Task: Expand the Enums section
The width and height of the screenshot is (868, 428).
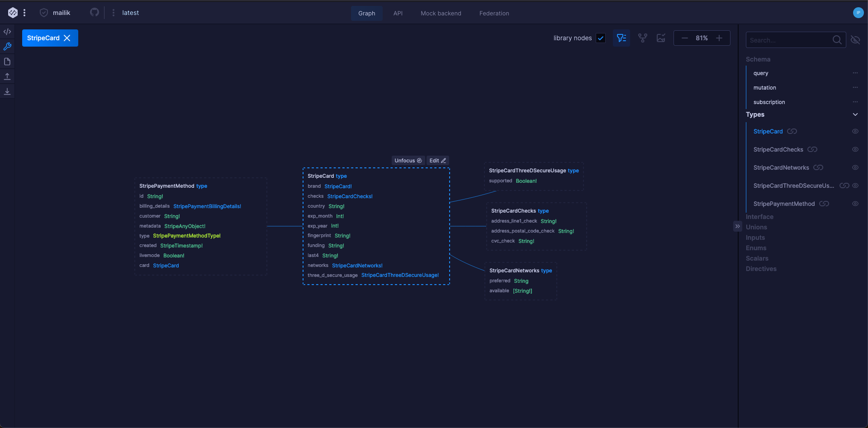Action: point(756,248)
